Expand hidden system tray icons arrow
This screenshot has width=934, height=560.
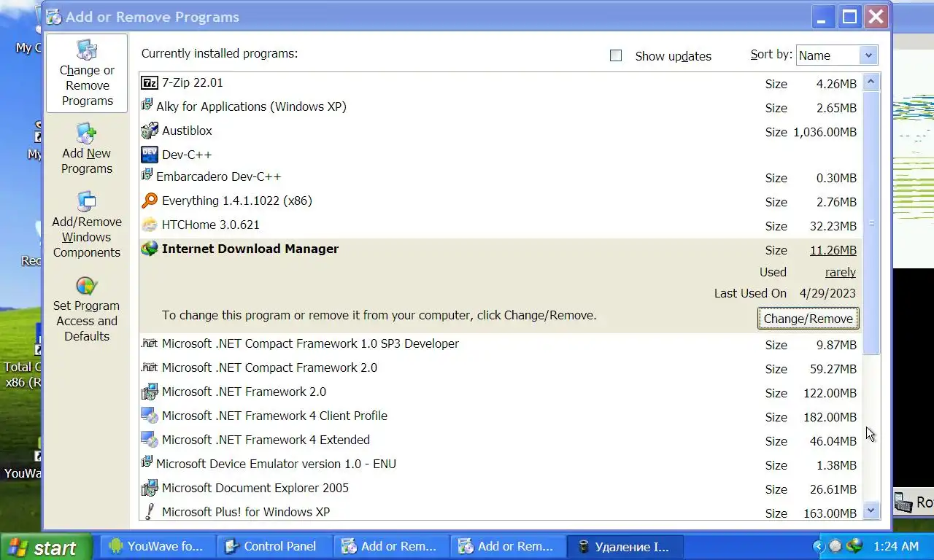click(x=818, y=546)
